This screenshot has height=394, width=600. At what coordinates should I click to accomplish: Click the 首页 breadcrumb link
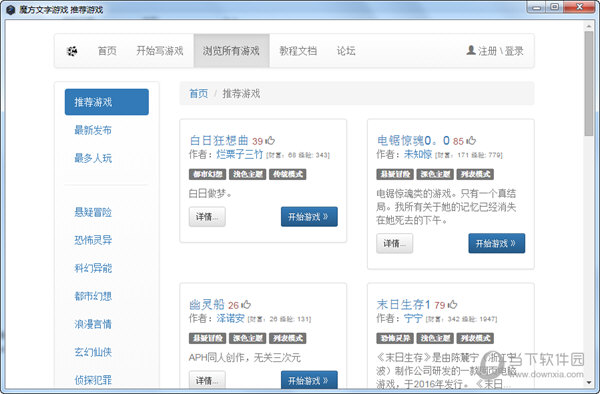(199, 93)
